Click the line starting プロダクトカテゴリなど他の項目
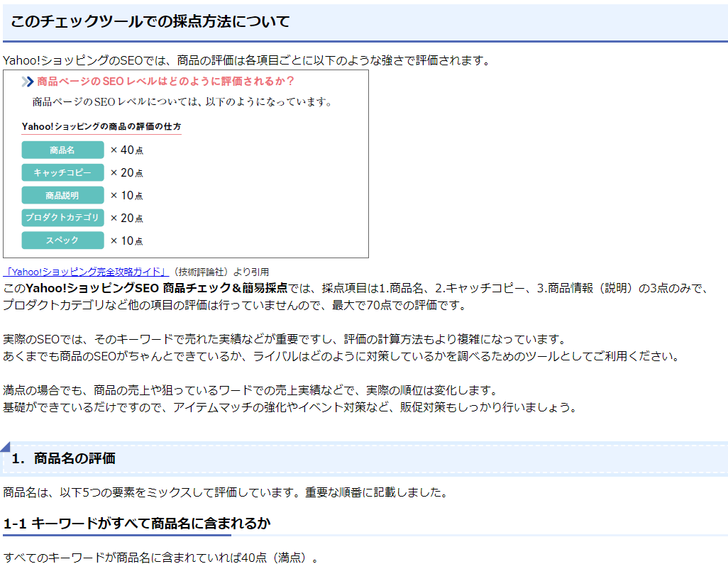728x564 pixels. pos(235,305)
